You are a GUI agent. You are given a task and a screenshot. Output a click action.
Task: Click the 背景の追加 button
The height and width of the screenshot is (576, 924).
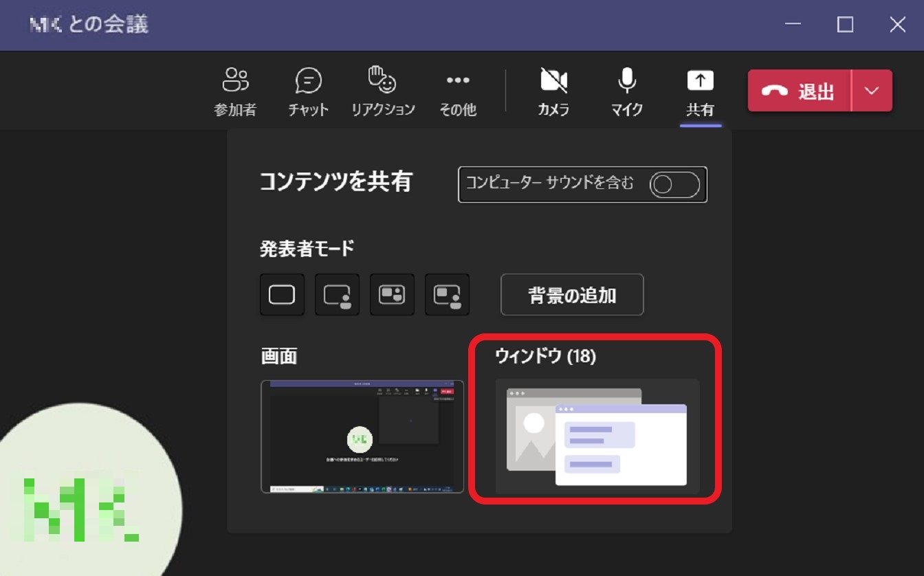571,294
